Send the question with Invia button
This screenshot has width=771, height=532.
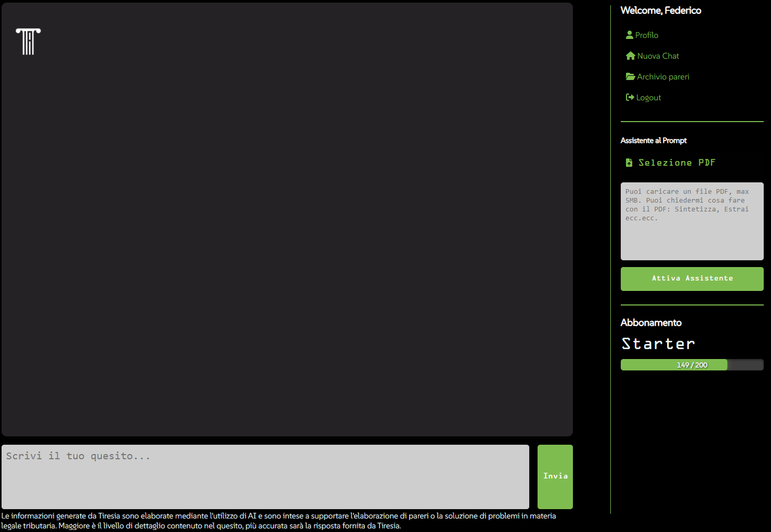click(x=555, y=476)
